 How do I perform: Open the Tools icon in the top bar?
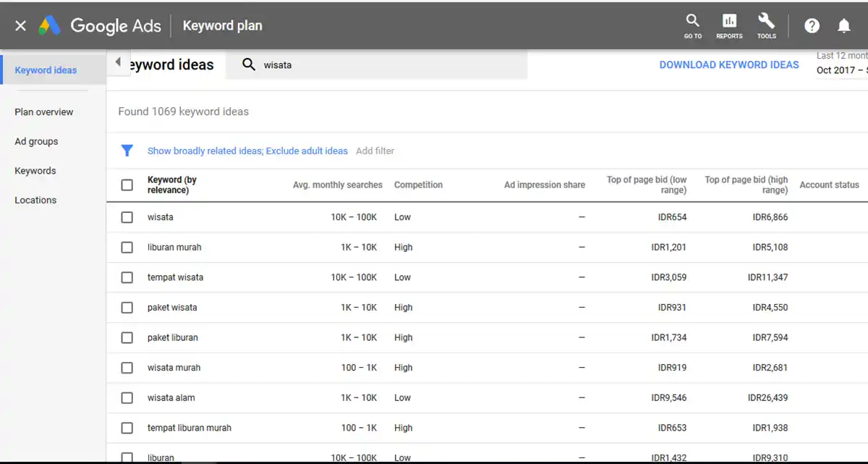point(766,25)
